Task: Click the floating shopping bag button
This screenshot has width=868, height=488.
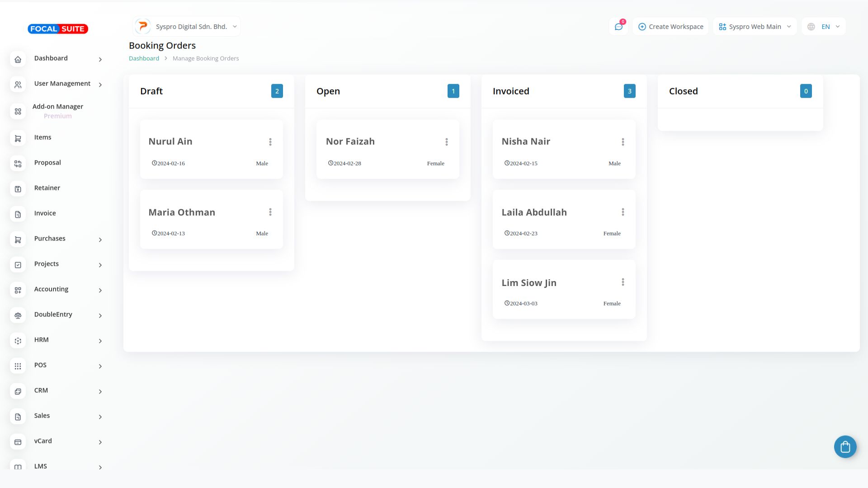Action: click(845, 447)
